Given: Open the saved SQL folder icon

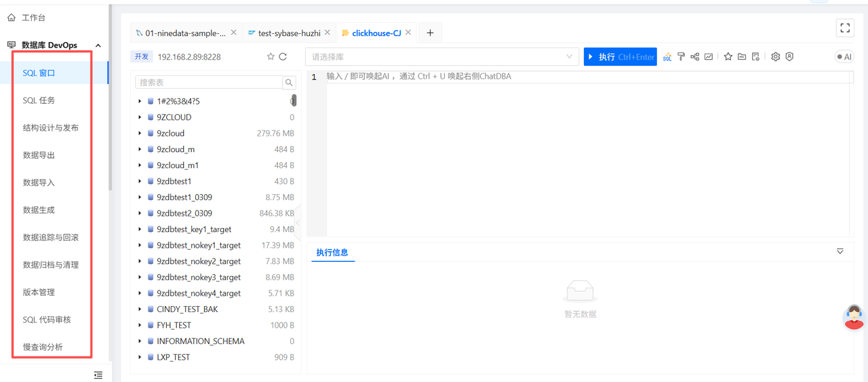Looking at the screenshot, I should pyautogui.click(x=742, y=57).
